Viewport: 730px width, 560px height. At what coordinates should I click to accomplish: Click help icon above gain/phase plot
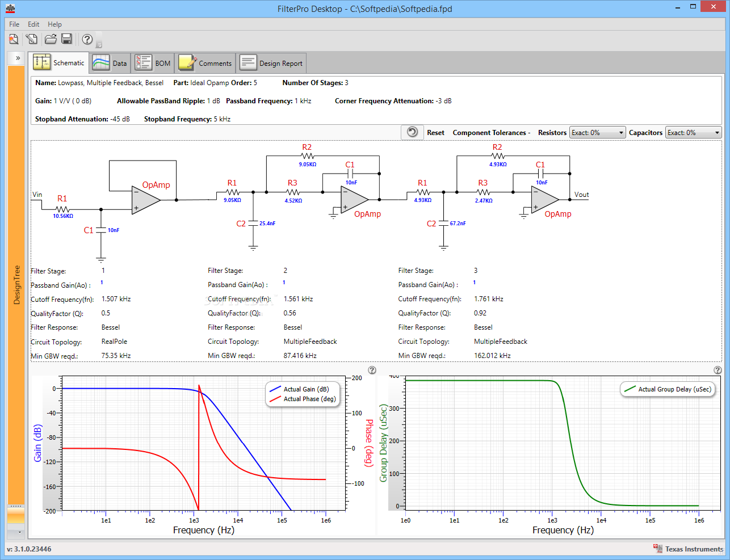click(x=372, y=370)
